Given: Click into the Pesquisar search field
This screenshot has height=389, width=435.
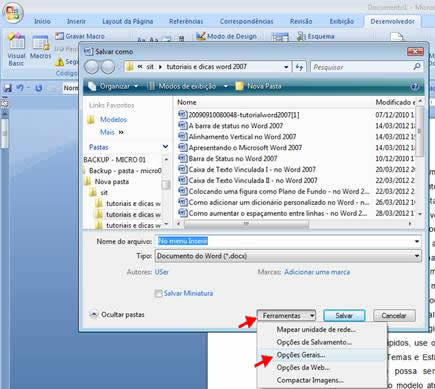Looking at the screenshot, I should pyautogui.click(x=362, y=67).
